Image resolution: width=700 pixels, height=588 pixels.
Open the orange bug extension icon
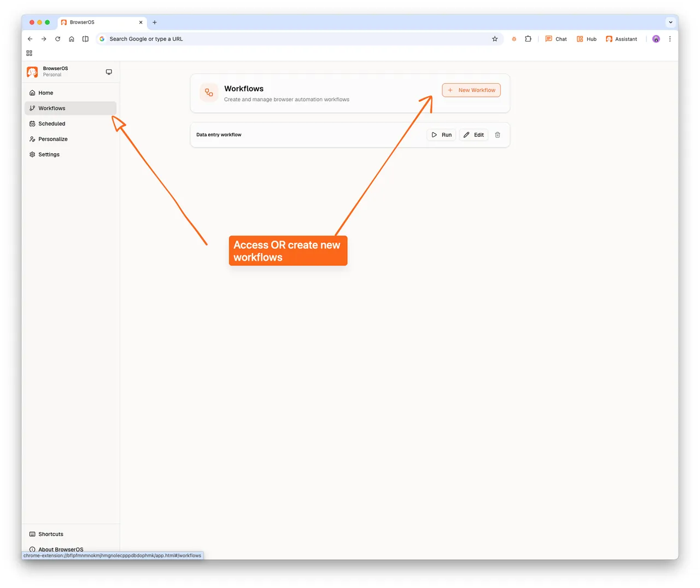tap(514, 39)
